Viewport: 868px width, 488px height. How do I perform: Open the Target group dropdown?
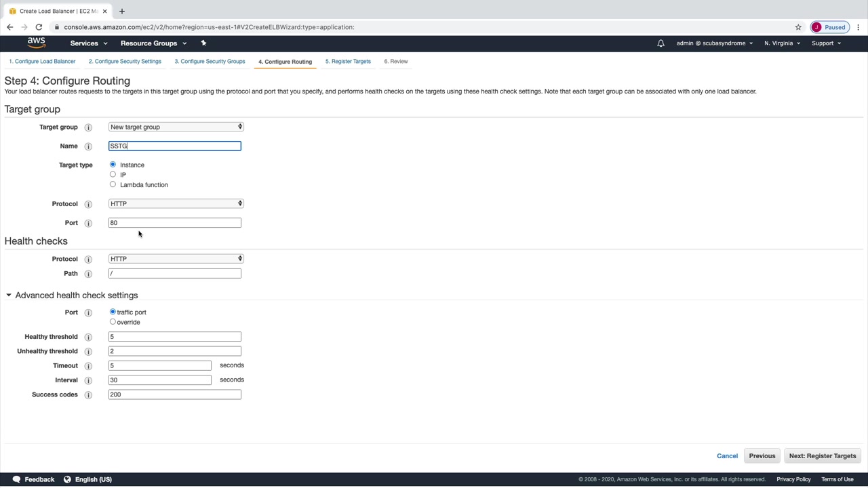pyautogui.click(x=176, y=127)
